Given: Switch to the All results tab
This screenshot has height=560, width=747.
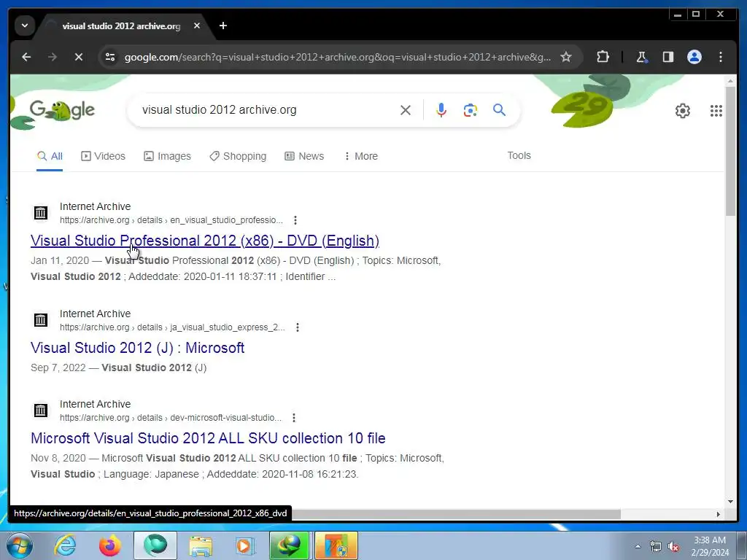Looking at the screenshot, I should (50, 156).
